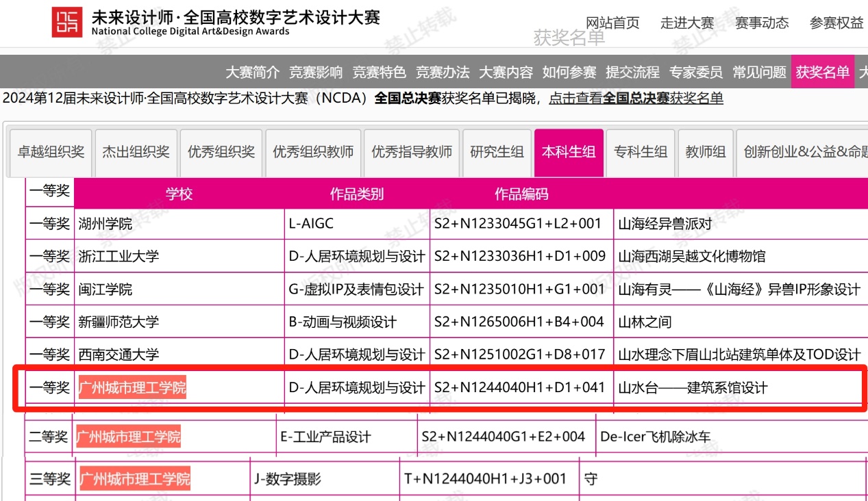Click the De-Icer飞机除冰车 entry
The image size is (868, 501).
tap(656, 437)
